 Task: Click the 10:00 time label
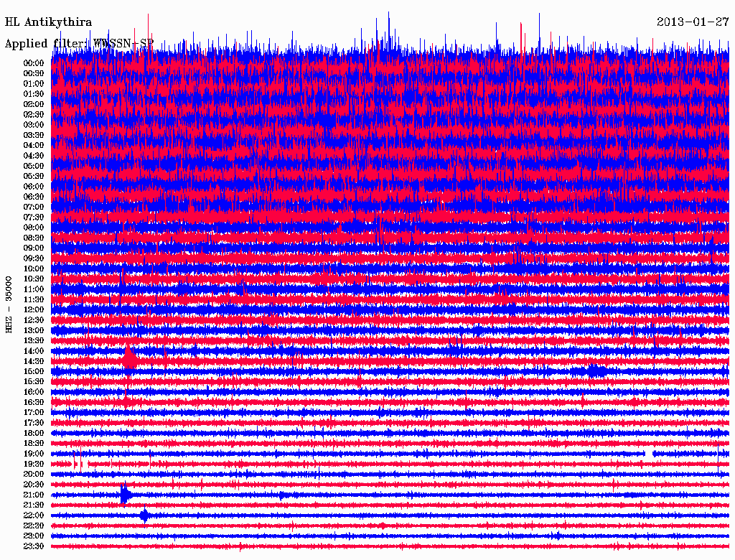click(x=34, y=269)
